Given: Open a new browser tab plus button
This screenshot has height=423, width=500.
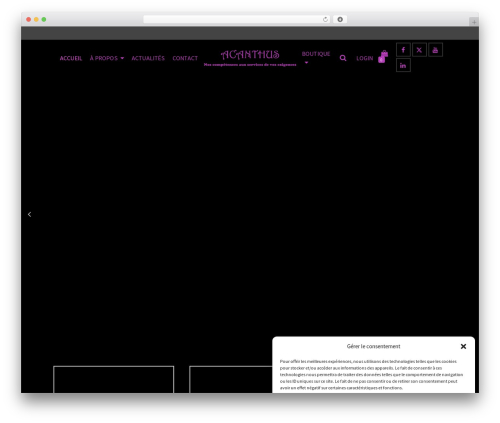Looking at the screenshot, I should tap(474, 22).
